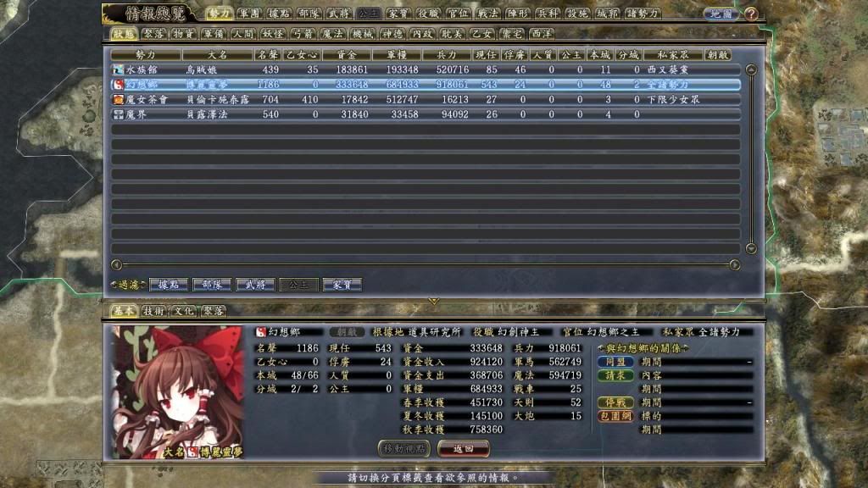Collapse the panel with the center down chevron
Screen dimensions: 868x488
coord(434,301)
